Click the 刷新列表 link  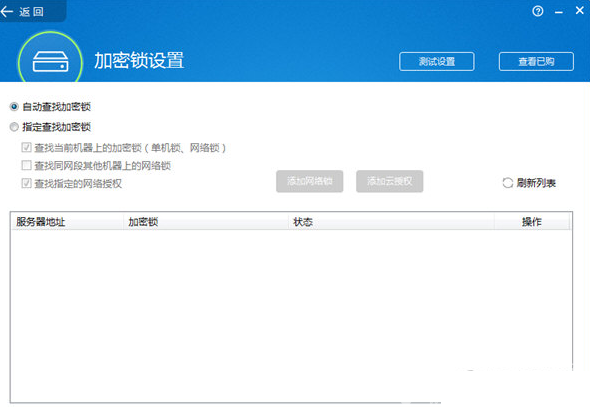click(x=536, y=183)
